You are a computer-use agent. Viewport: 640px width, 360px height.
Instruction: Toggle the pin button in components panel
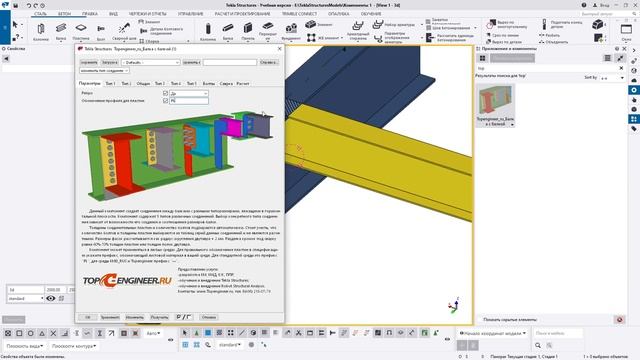pos(620,58)
